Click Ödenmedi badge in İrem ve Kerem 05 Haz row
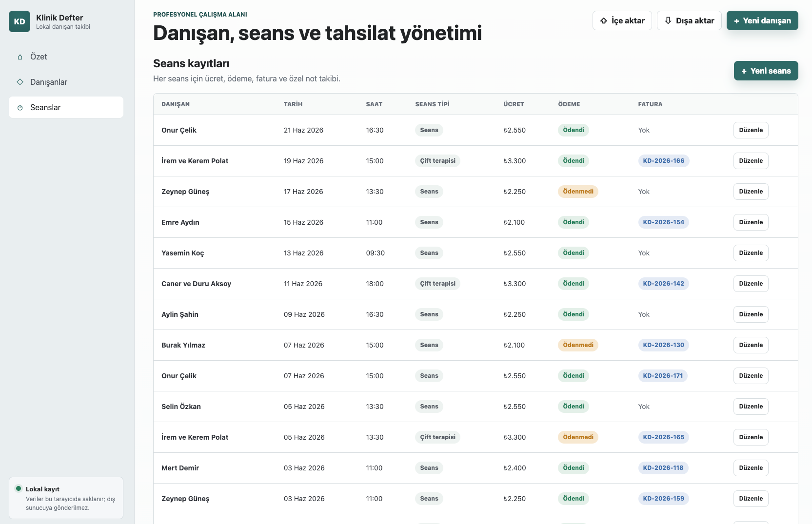Screen dimensions: 812x524 coord(578,437)
